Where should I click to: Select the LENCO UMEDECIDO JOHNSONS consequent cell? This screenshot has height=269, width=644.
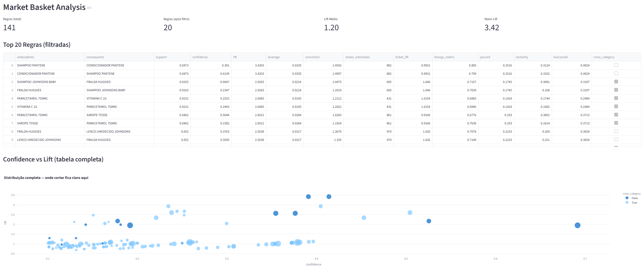point(119,131)
